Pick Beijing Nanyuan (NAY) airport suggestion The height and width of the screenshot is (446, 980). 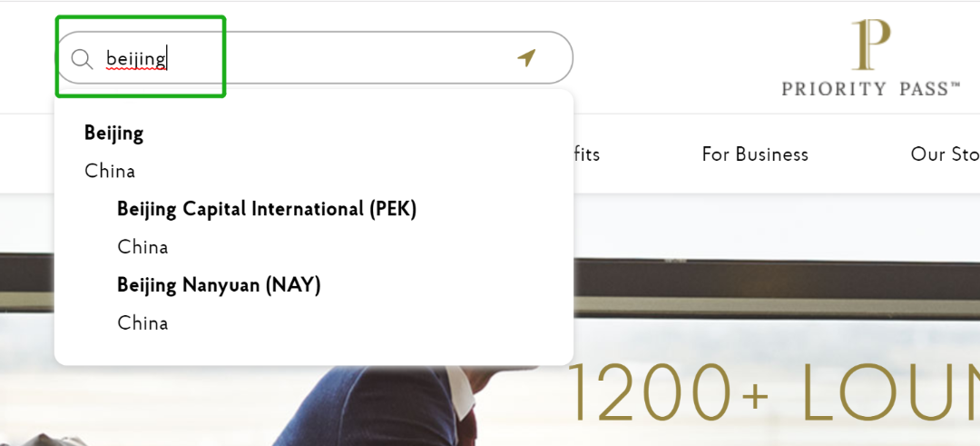(219, 285)
